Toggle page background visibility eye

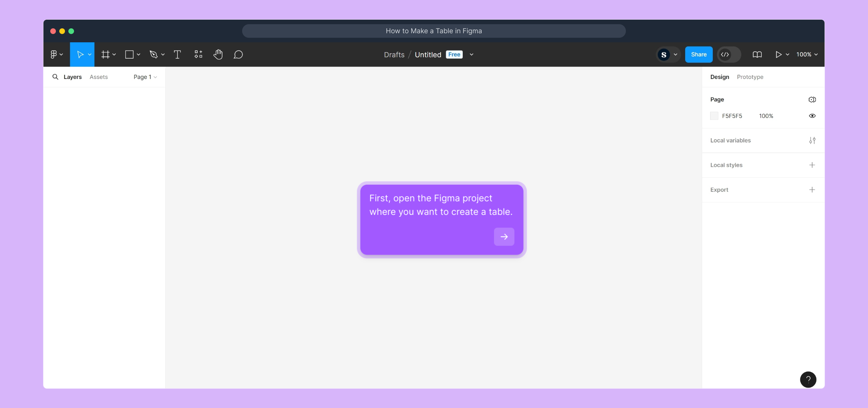812,116
